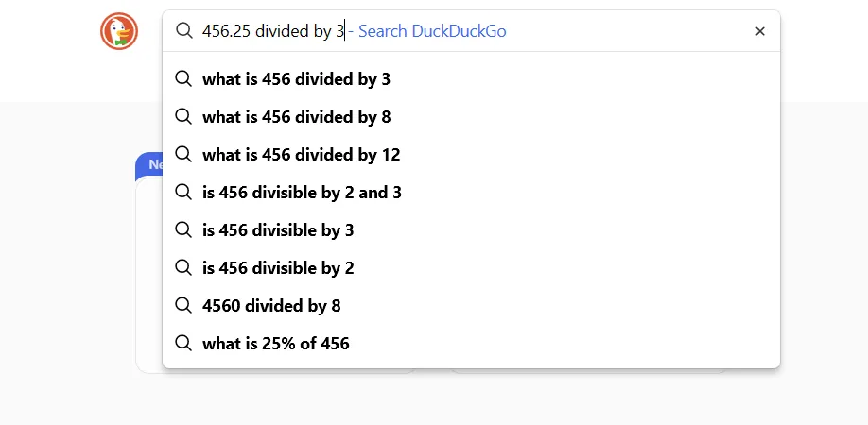Click search icon beside "4560 divided by 8"
The height and width of the screenshot is (425, 868).
click(x=183, y=306)
